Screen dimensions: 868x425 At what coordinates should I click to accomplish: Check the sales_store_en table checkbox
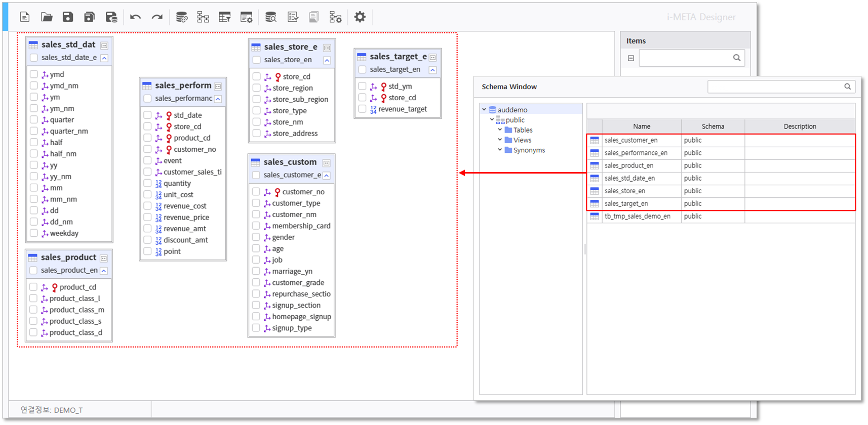point(257,60)
